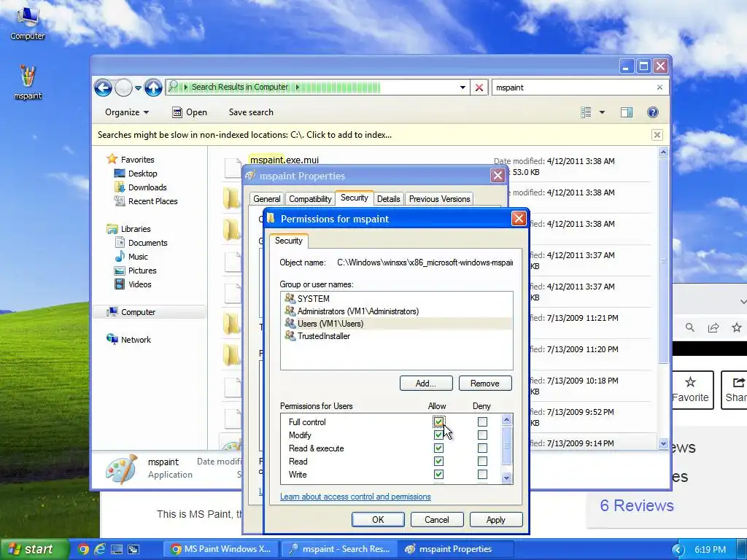Select Administrators (VM1\Administrators) entry
The width and height of the screenshot is (747, 560).
[396, 311]
